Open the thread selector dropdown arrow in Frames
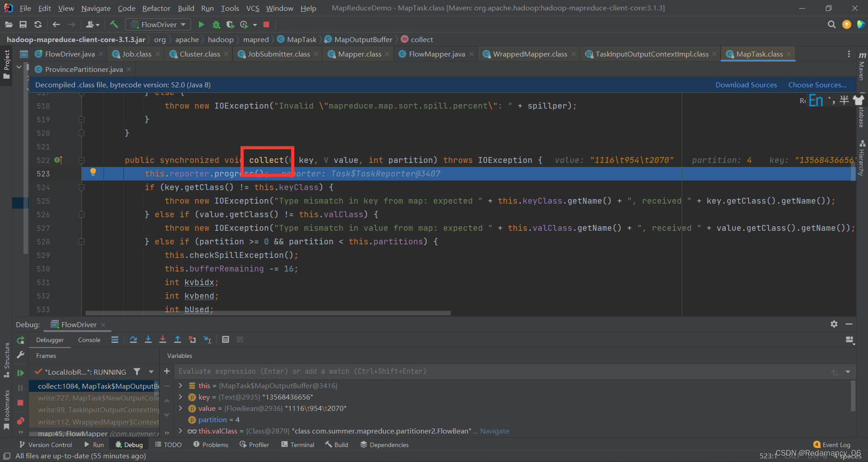The width and height of the screenshot is (868, 462). coord(151,372)
